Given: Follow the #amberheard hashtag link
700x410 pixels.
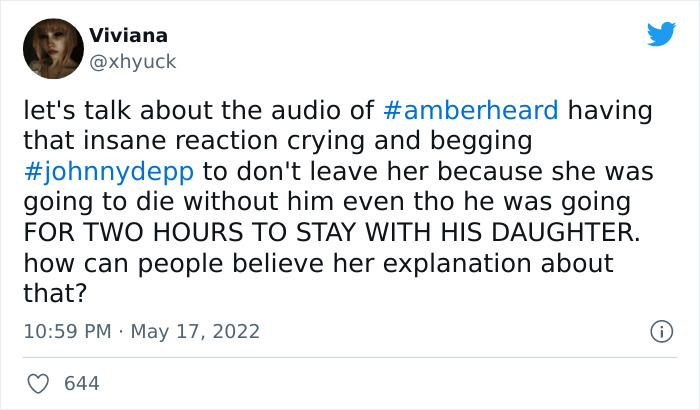Looking at the screenshot, I should pos(471,110).
